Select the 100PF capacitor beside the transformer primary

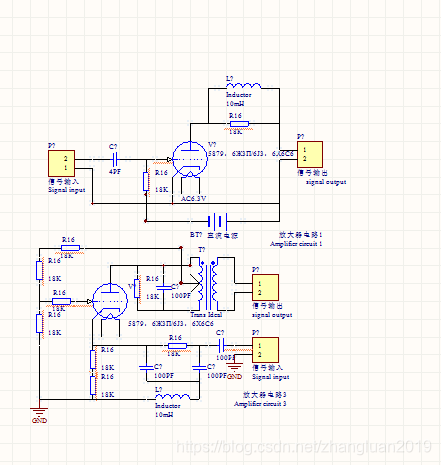(164, 287)
